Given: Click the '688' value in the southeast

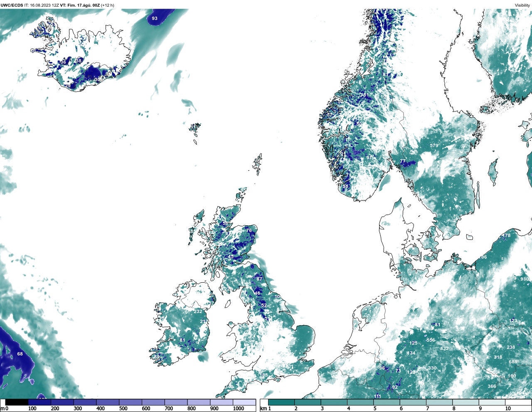Looking at the screenshot, I should [513, 362].
